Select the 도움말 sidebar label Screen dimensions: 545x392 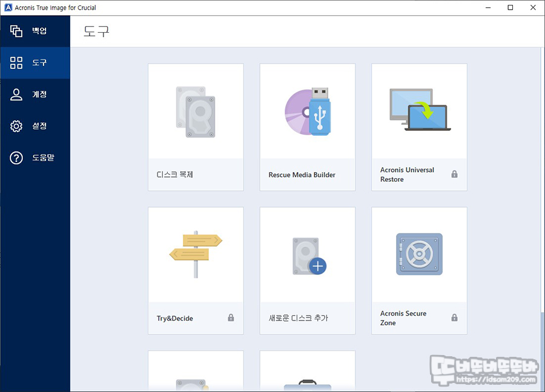coord(43,158)
